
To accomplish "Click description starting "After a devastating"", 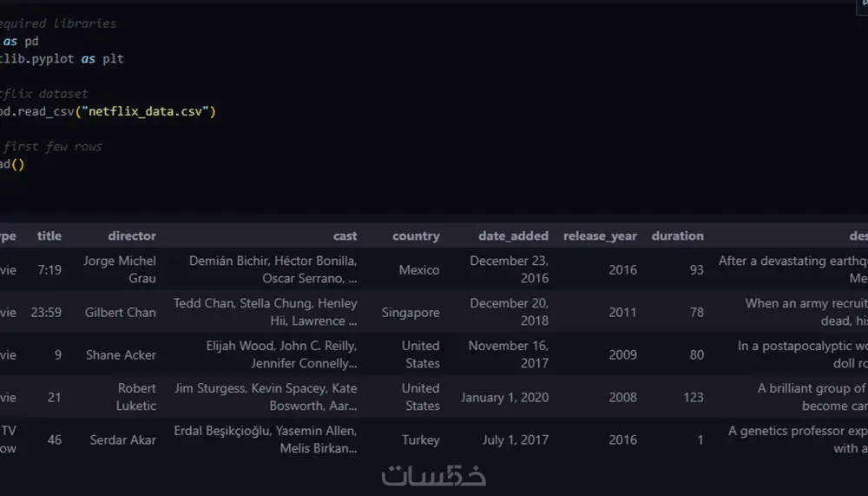I will pos(792,269).
